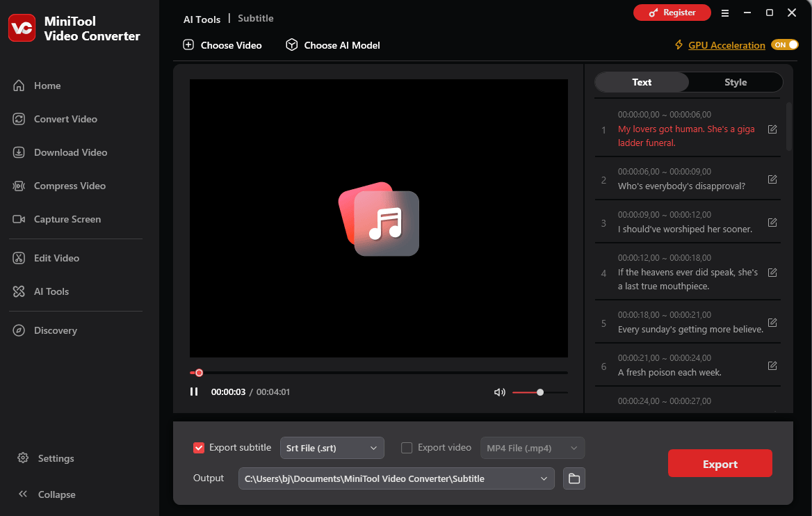Image resolution: width=812 pixels, height=516 pixels.
Task: Open Capture Screen tool
Action: click(x=56, y=219)
